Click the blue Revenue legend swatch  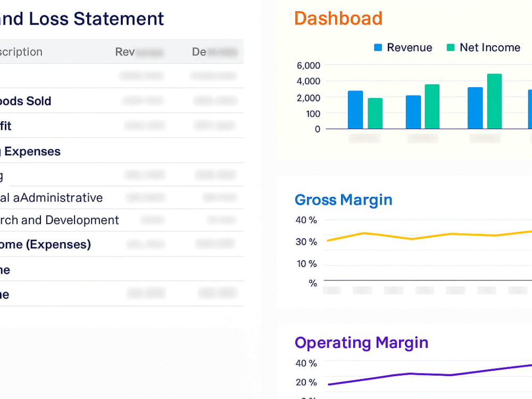coord(378,48)
